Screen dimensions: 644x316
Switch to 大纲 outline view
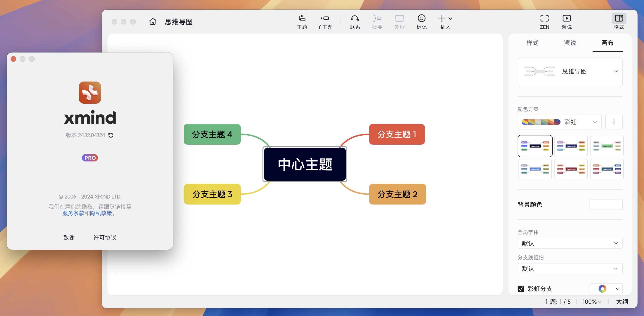click(x=622, y=302)
